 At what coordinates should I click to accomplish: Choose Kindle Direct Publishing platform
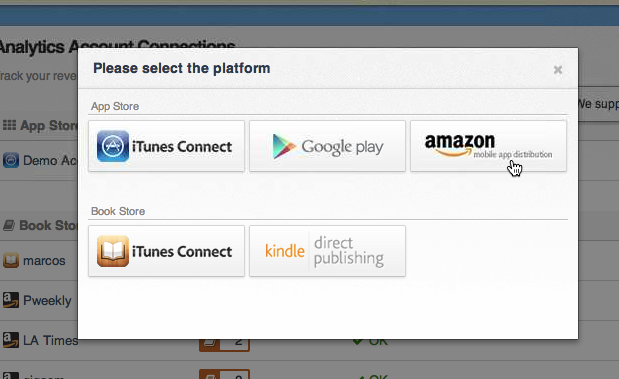(327, 251)
